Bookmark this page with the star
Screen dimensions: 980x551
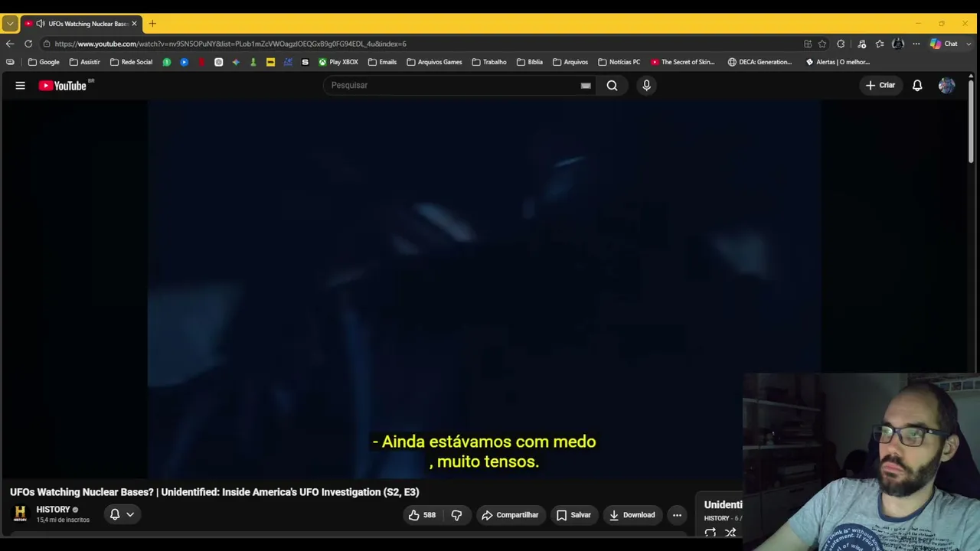click(x=822, y=44)
